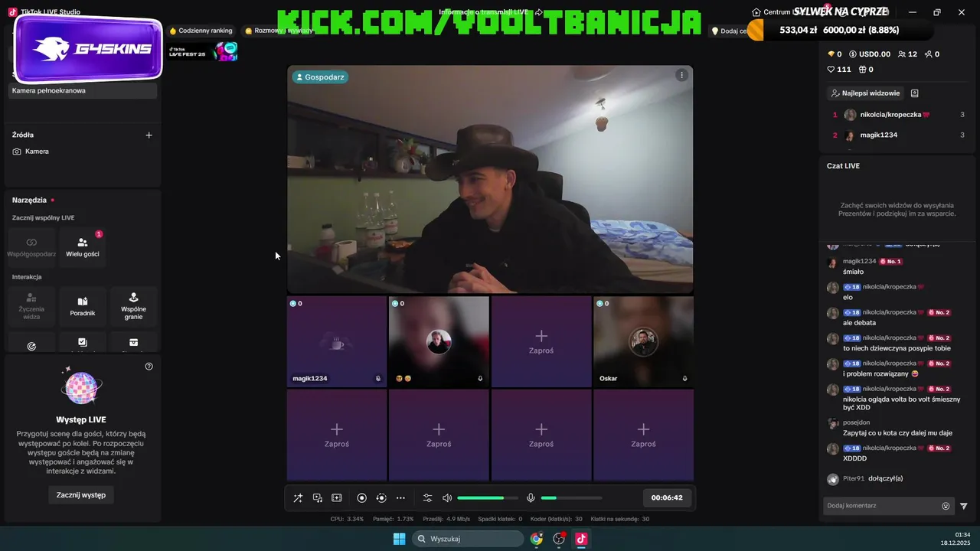Open top viewer nikolcia/kropeczka row

pyautogui.click(x=898, y=115)
